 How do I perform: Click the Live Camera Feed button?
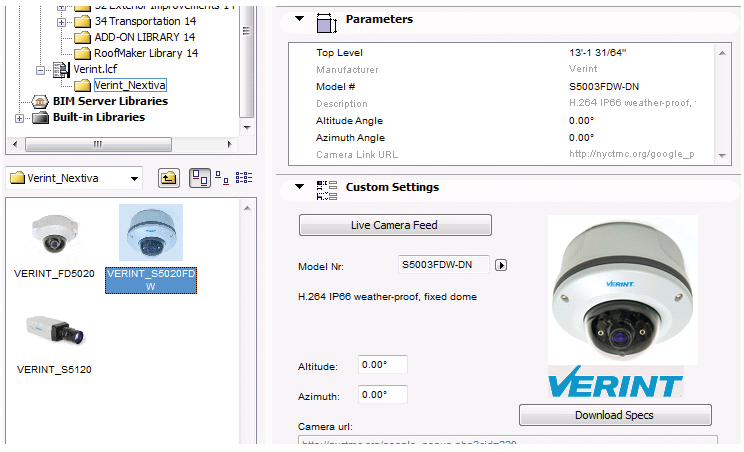pos(395,225)
